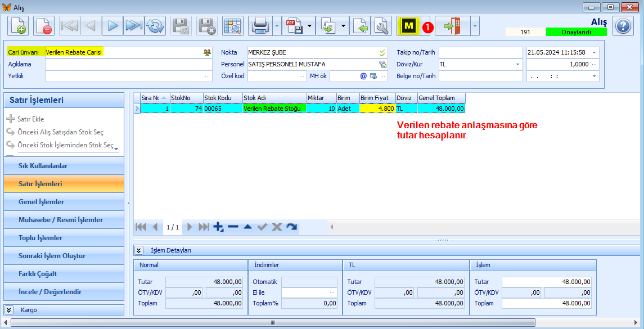Image resolution: width=644 pixels, height=329 pixels.
Task: Open the wrench settings tool
Action: point(382,26)
